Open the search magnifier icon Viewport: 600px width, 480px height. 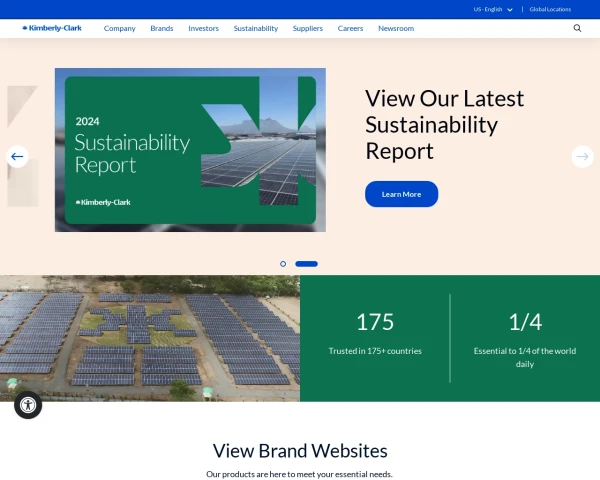point(577,28)
